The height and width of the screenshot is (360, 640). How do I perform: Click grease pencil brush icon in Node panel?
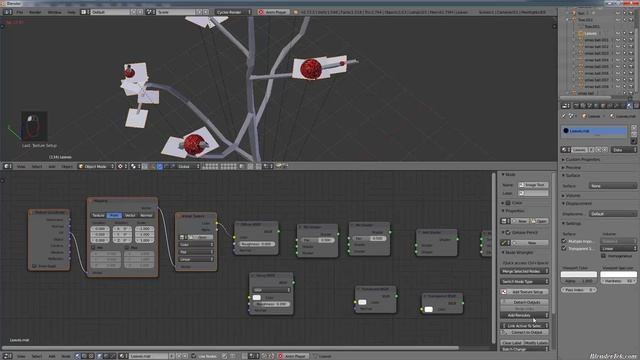coord(505,242)
